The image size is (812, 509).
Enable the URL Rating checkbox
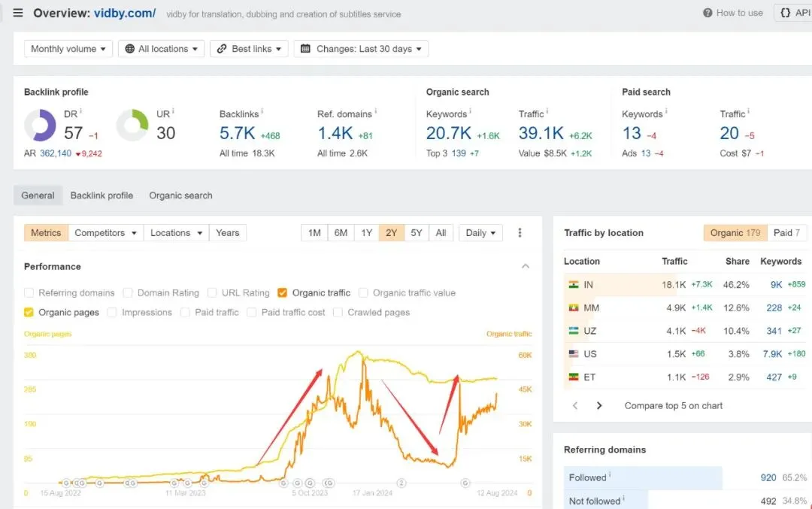(212, 292)
